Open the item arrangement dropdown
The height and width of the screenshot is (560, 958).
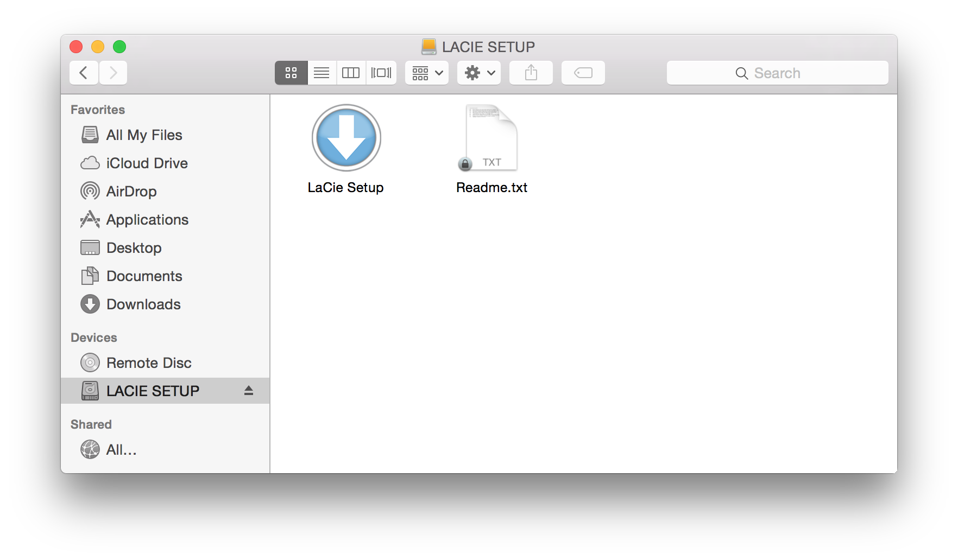(x=427, y=73)
